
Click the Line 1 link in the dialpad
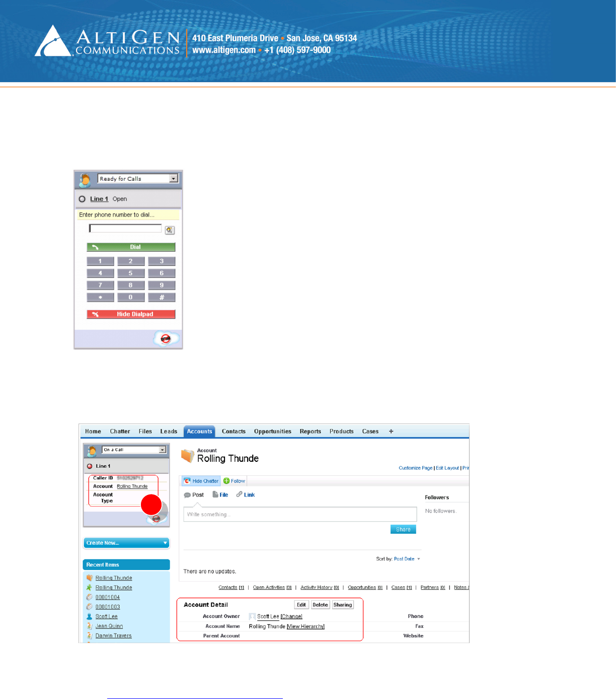99,199
